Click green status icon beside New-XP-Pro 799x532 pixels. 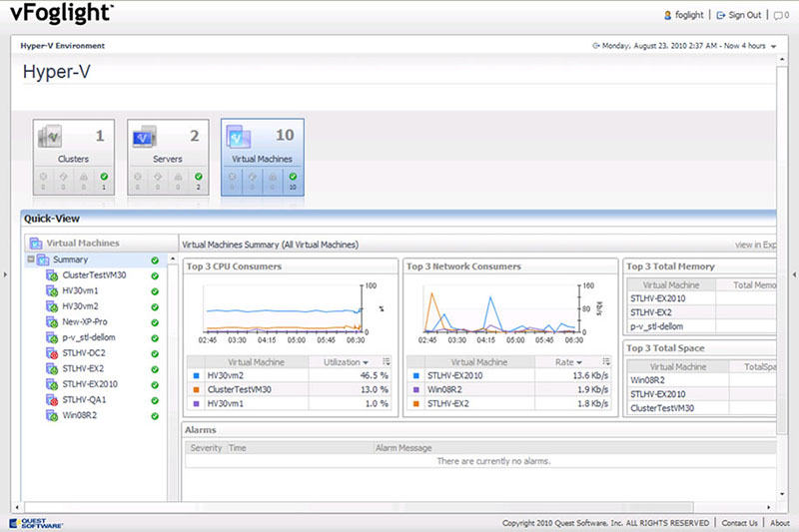click(155, 322)
